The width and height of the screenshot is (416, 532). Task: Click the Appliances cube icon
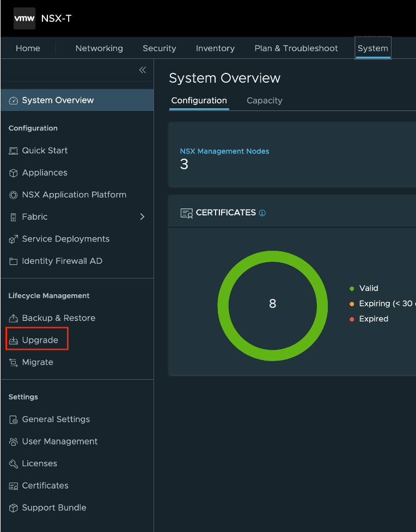point(14,173)
